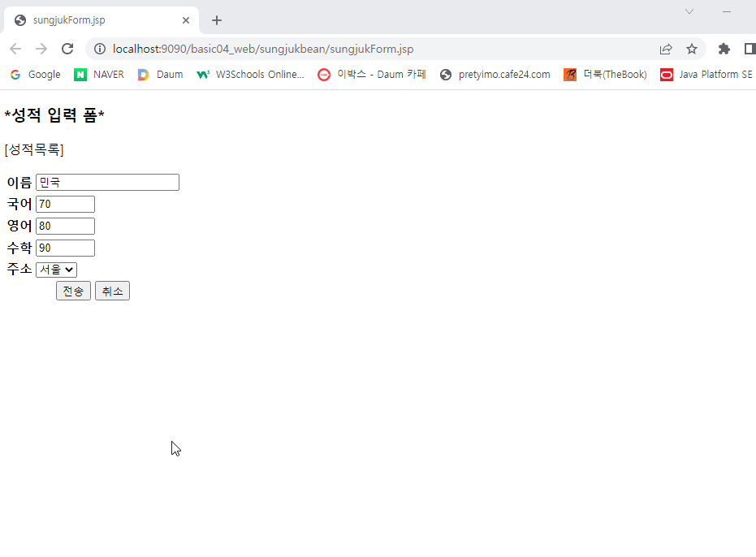756x557 pixels.
Task: Reset the form with 취소 button
Action: (x=112, y=291)
